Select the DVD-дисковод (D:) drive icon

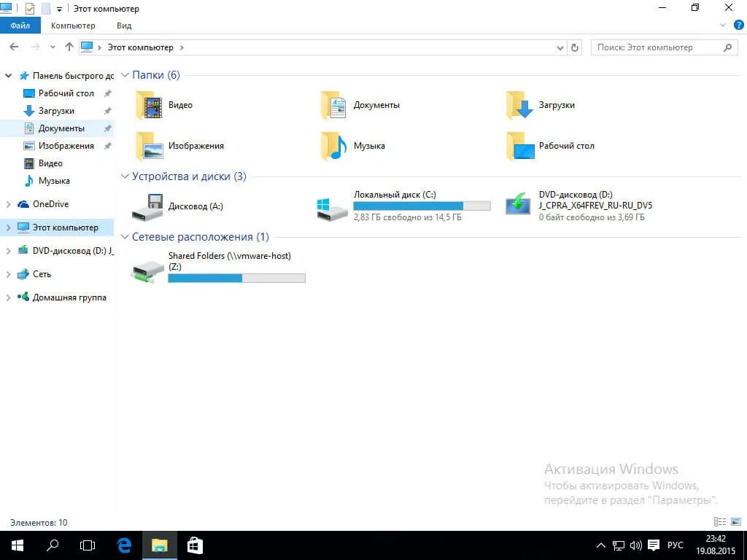click(518, 204)
